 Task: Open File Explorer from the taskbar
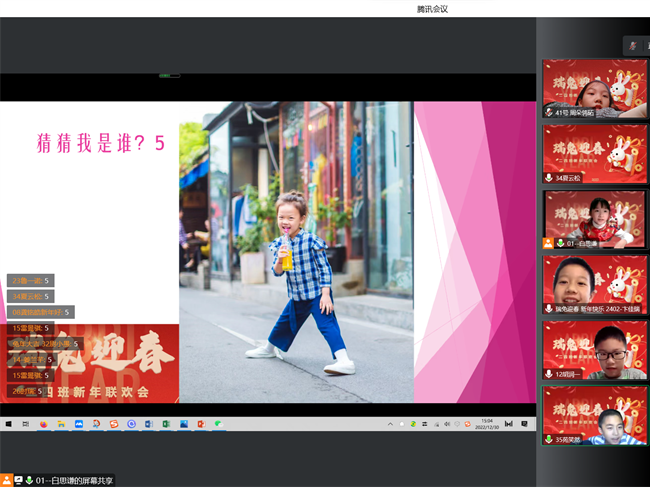point(61,424)
